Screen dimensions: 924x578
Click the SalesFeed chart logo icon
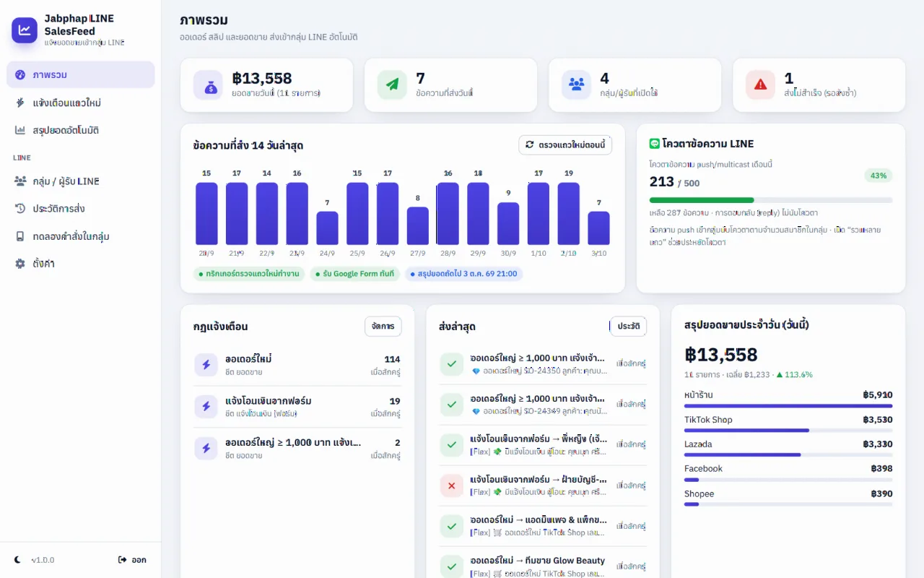click(25, 30)
